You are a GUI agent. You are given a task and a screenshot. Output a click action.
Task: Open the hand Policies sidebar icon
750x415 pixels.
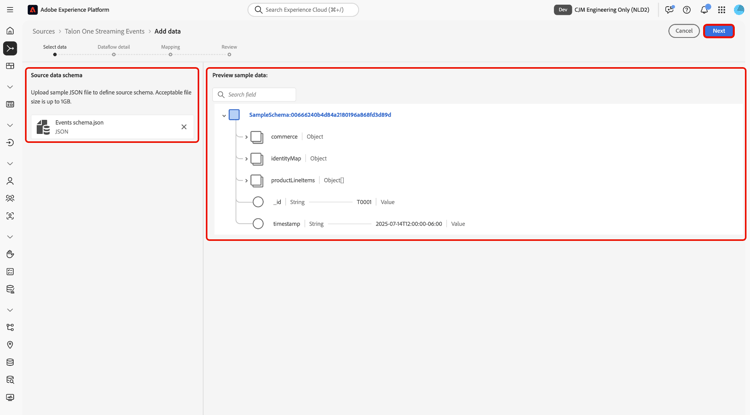(10, 254)
